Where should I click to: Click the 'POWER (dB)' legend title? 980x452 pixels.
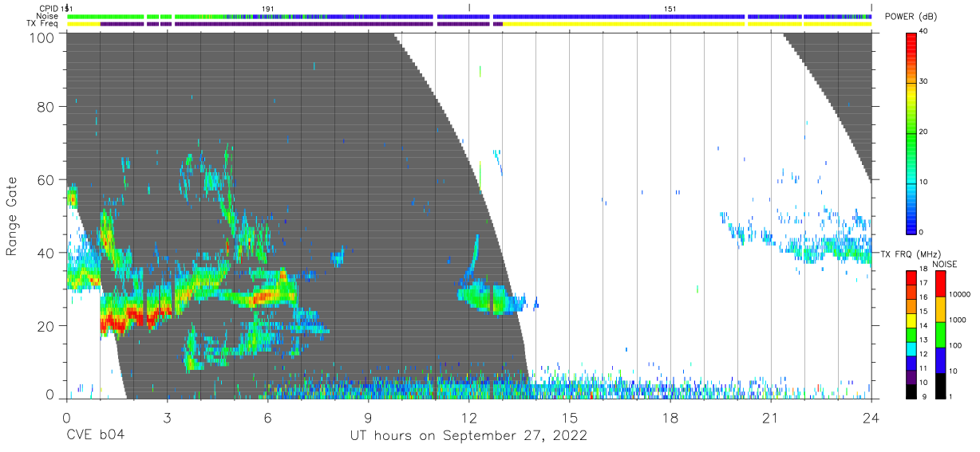(910, 17)
